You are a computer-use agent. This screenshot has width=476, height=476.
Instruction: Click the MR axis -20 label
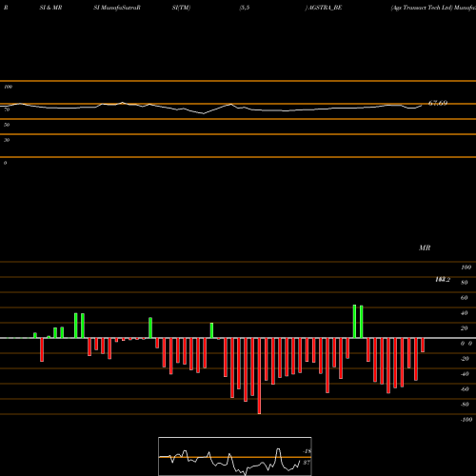(465, 359)
